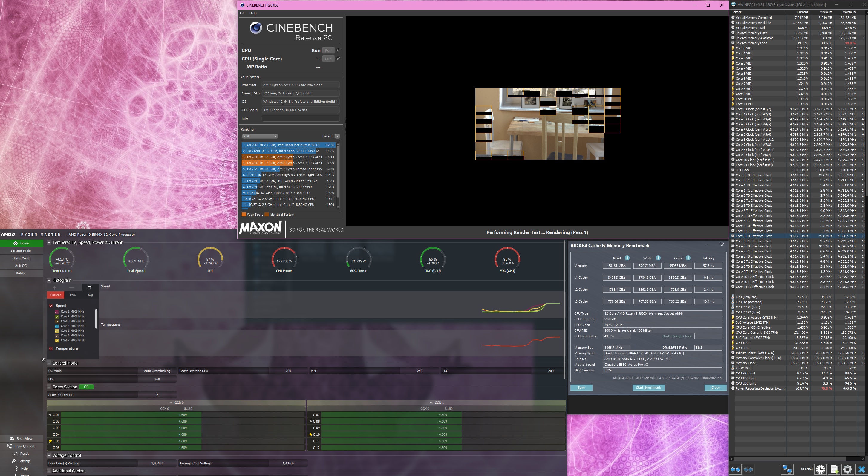Viewport: 868px width, 476px height.
Task: Click the Reset icon in Ryzen Master sidebar
Action: click(x=16, y=453)
